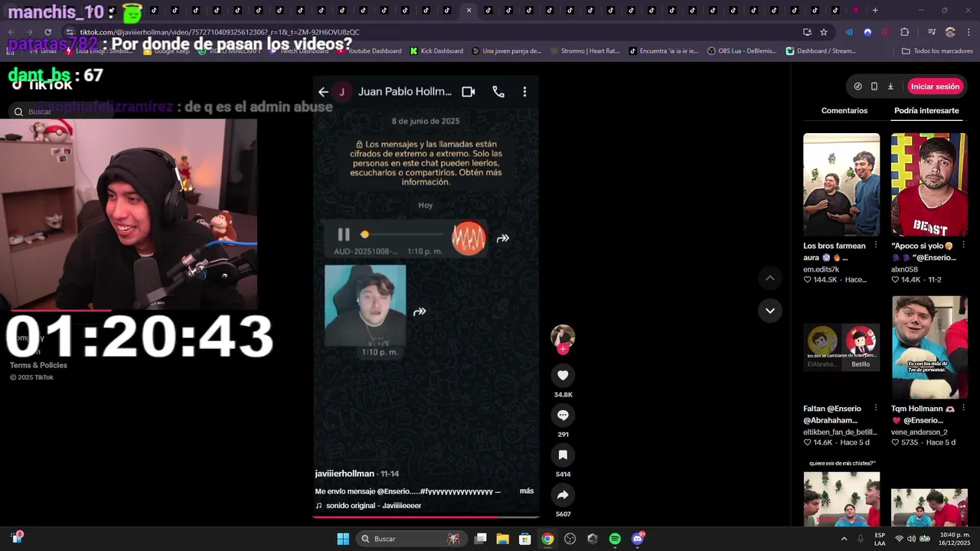Show hidden system tray icons

coord(844,539)
